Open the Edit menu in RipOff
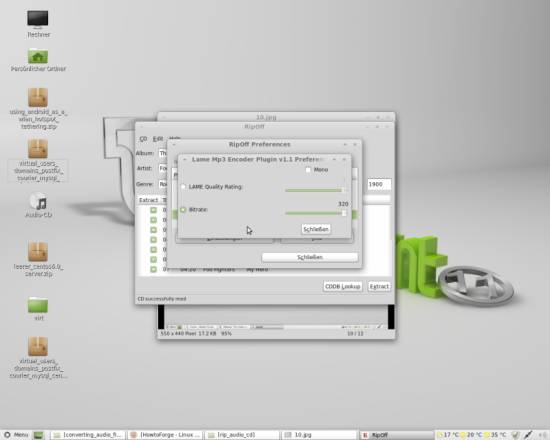Screen dimensions: 550x440 (157, 139)
